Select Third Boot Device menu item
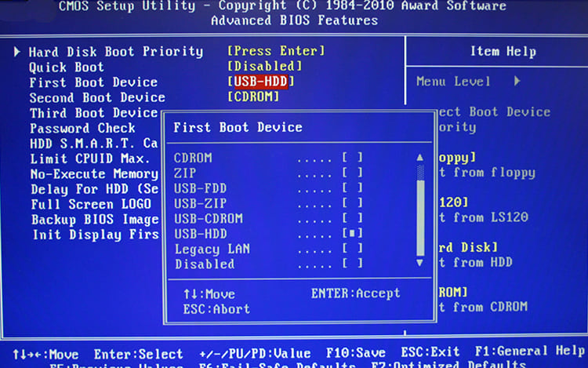The height and width of the screenshot is (368, 588). coord(94,113)
